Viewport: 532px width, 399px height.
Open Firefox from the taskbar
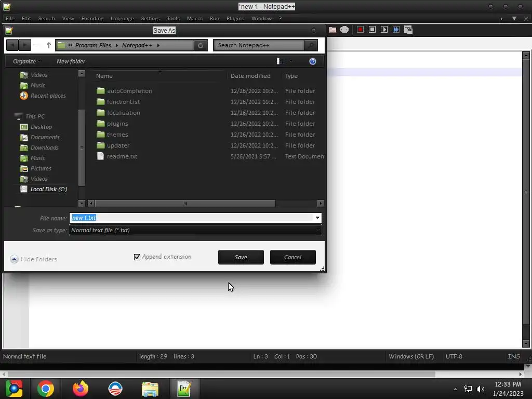click(81, 389)
